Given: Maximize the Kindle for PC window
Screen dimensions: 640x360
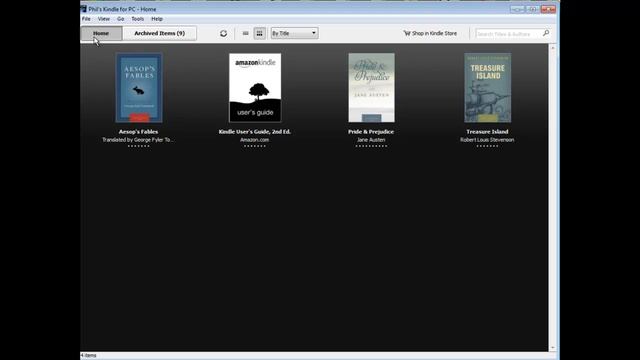Looking at the screenshot, I should [x=533, y=9].
